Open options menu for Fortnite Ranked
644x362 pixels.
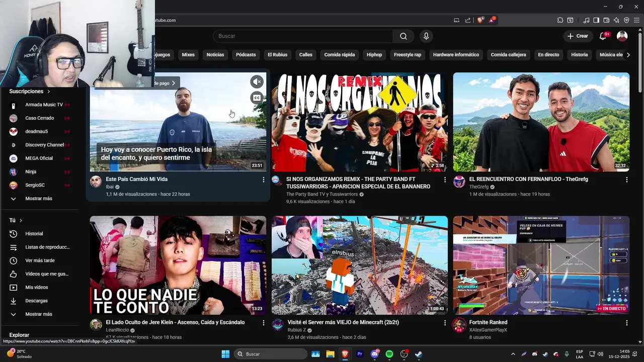(x=626, y=323)
